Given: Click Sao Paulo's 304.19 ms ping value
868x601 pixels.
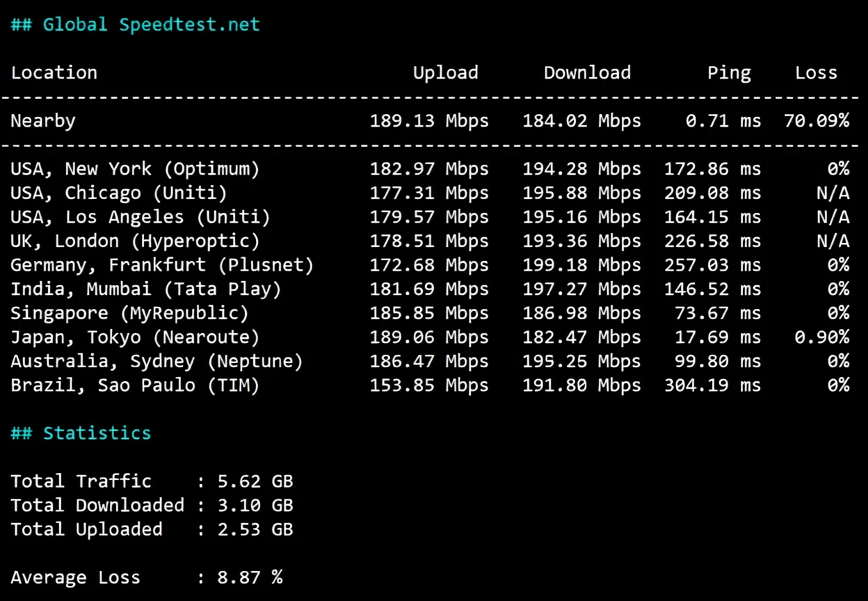Looking at the screenshot, I should pyautogui.click(x=712, y=385).
